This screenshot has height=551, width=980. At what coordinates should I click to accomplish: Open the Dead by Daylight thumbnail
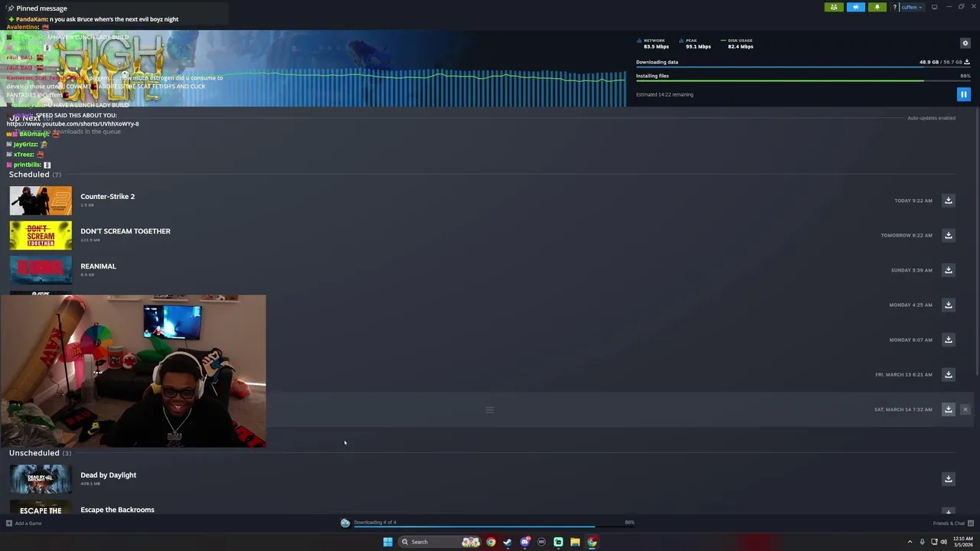point(41,479)
